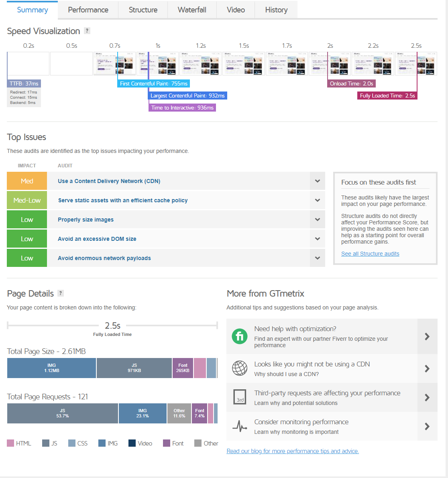Click the performance monitoring waveform icon
Screen dimensions: 448x478
click(x=240, y=426)
